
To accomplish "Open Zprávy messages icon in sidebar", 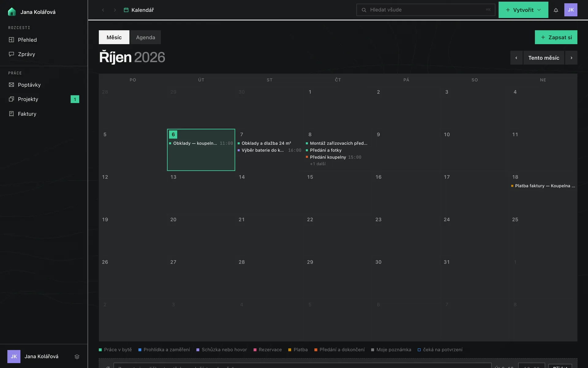I will tap(11, 54).
